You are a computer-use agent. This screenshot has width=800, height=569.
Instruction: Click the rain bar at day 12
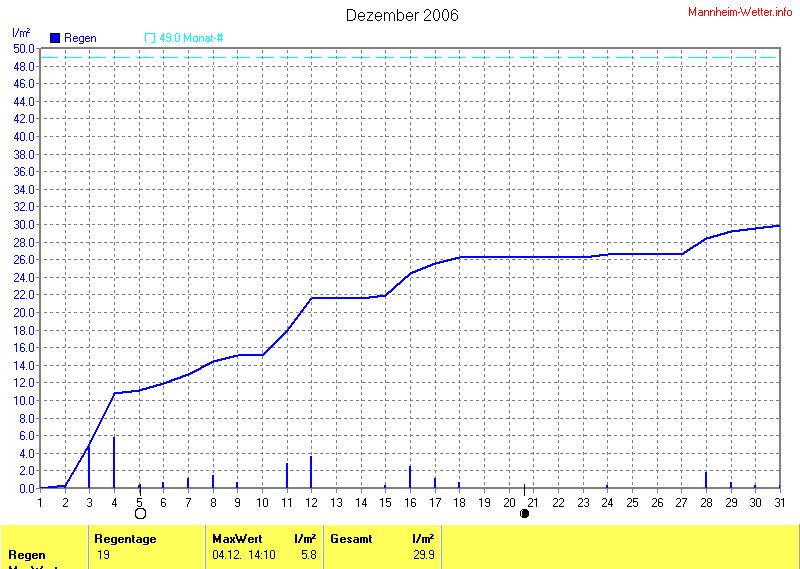click(x=311, y=472)
